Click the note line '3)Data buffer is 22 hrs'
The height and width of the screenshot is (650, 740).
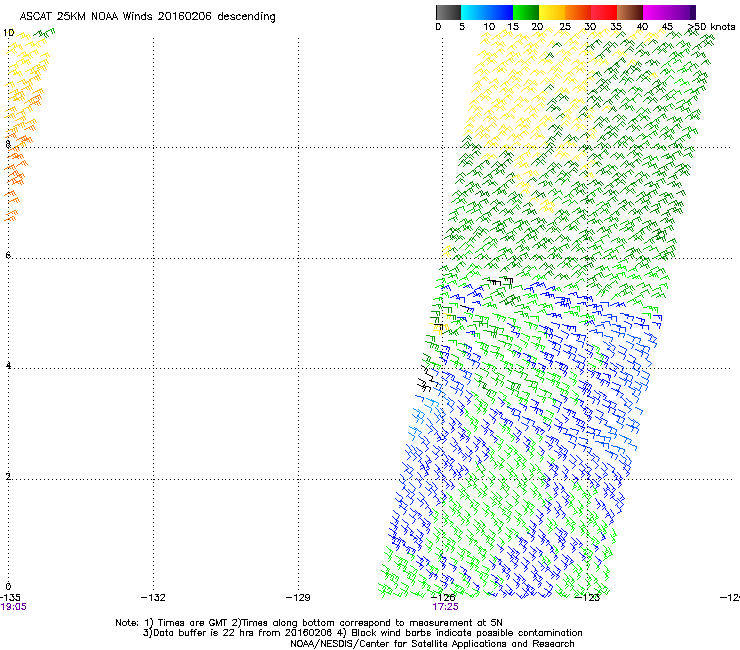tap(362, 633)
